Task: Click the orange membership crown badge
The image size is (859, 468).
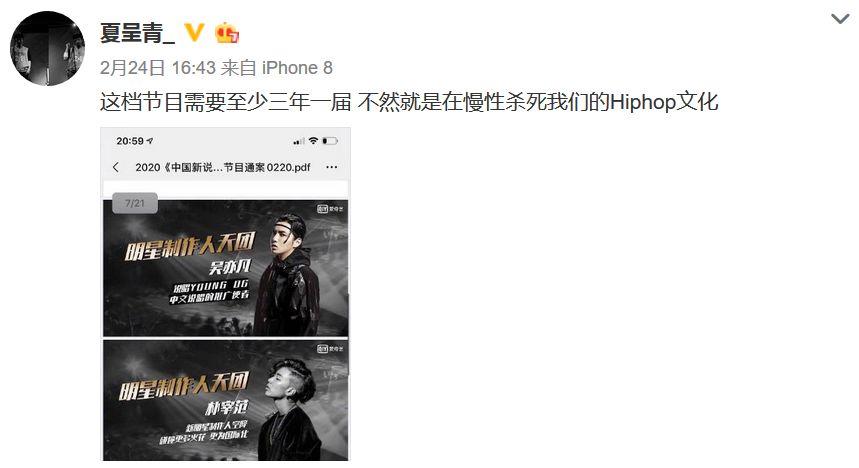Action: [227, 33]
